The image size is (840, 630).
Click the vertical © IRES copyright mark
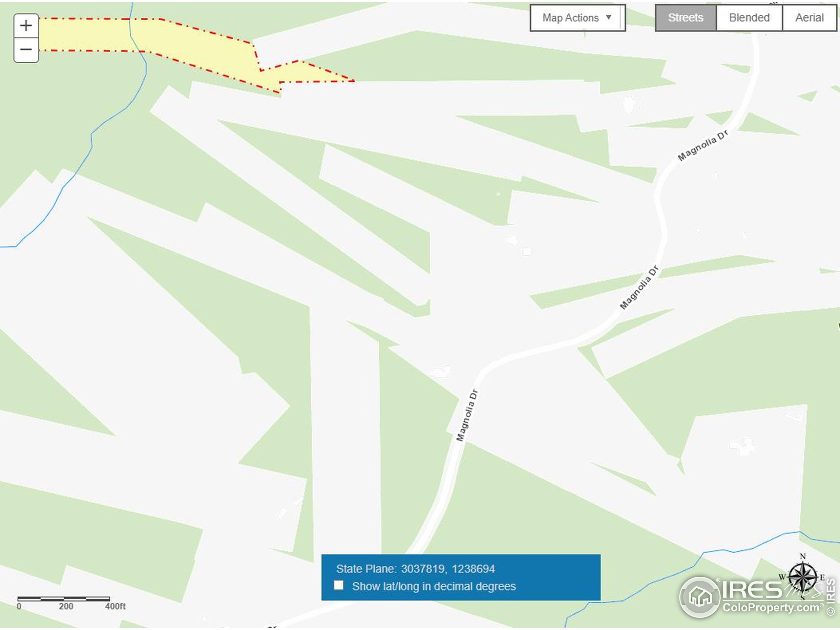(830, 597)
